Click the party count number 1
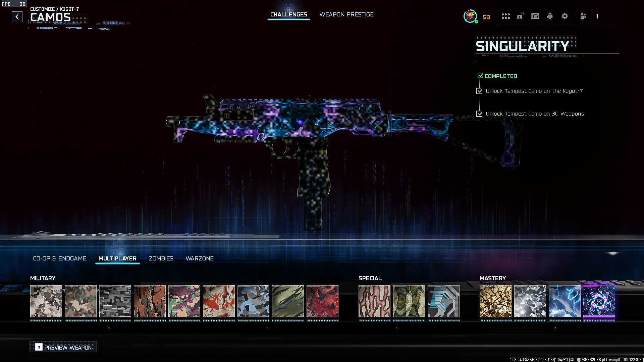The image size is (644, 362). (597, 16)
